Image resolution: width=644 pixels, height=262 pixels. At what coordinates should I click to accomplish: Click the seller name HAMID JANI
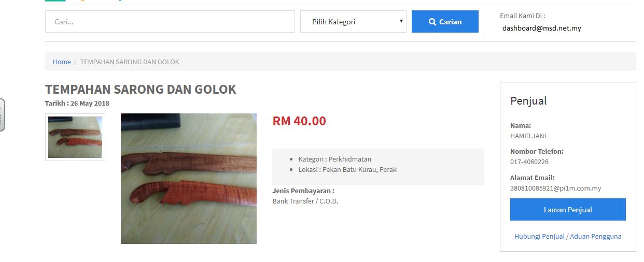click(x=528, y=136)
